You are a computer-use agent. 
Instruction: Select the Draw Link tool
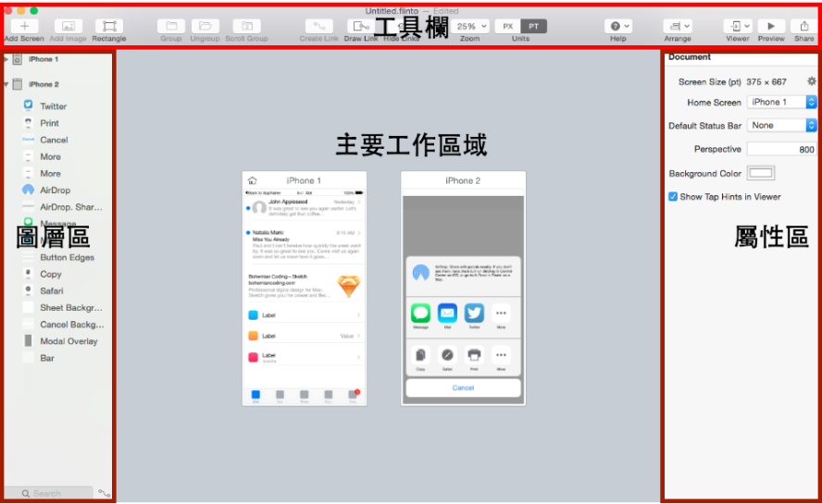coord(361,26)
